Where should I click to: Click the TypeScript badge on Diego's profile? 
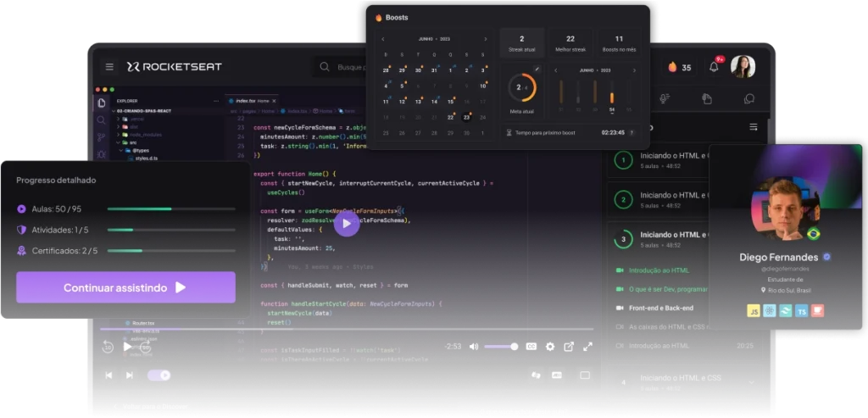coord(802,311)
